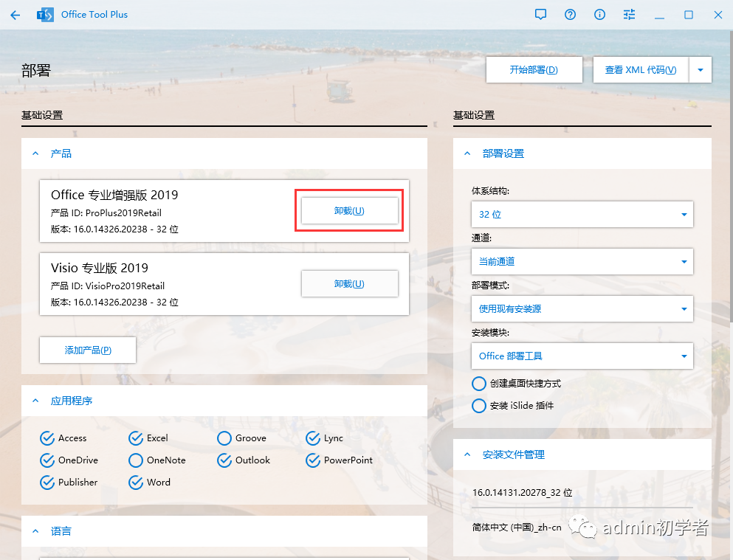Click the Office Tool Plus logo icon
Viewport: 733px width, 560px height.
coord(45,15)
